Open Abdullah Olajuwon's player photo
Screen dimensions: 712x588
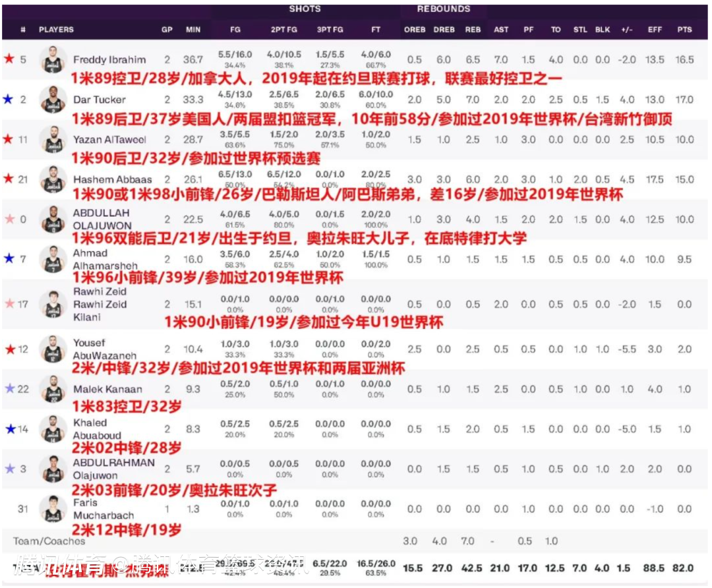(53, 220)
